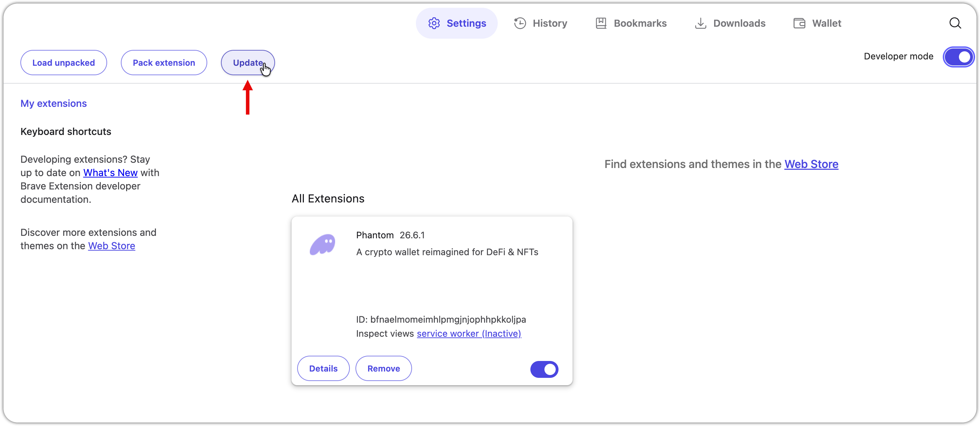Viewport: 980px width, 426px height.
Task: Select My extensions in sidebar
Action: [54, 104]
